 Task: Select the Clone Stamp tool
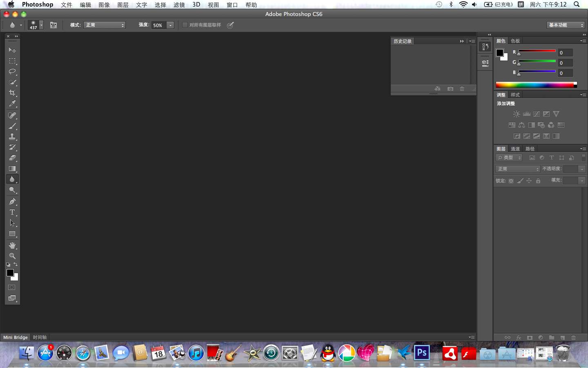pyautogui.click(x=12, y=137)
